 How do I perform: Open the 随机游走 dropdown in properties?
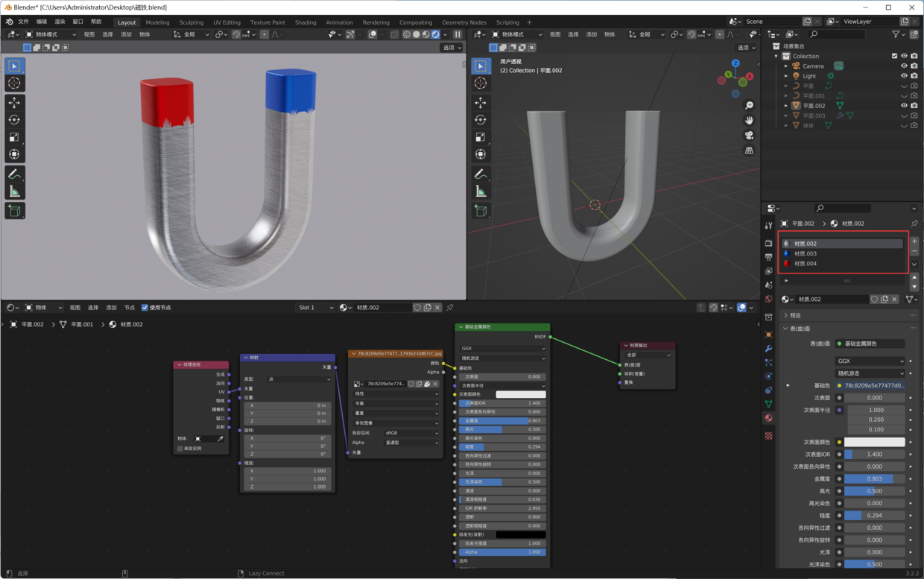870,373
